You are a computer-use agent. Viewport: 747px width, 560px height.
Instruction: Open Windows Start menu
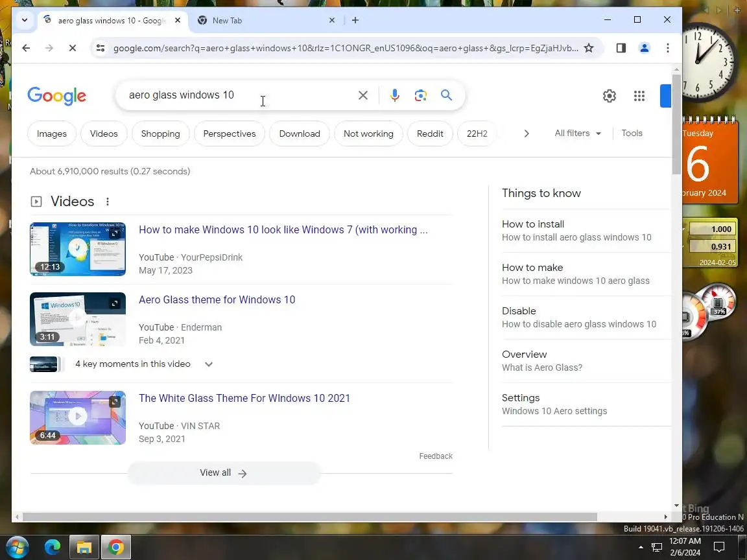tap(17, 547)
